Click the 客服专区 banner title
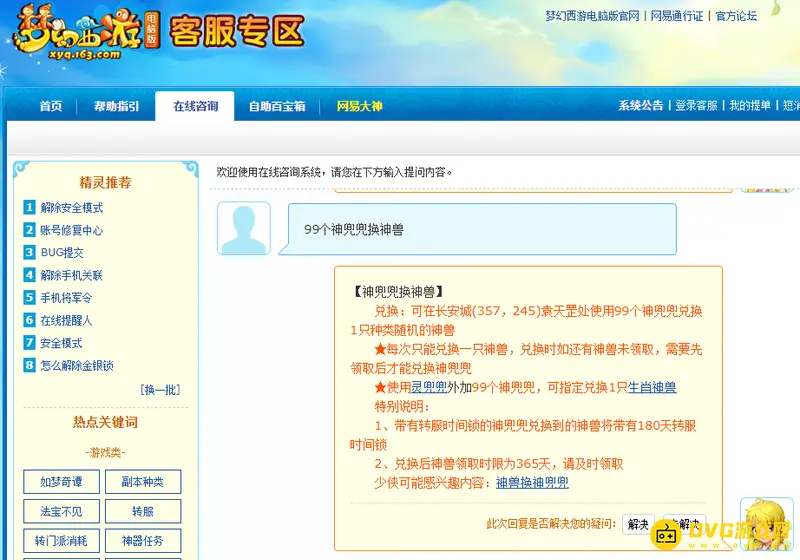Viewport: 800px width, 560px height. coord(237,32)
